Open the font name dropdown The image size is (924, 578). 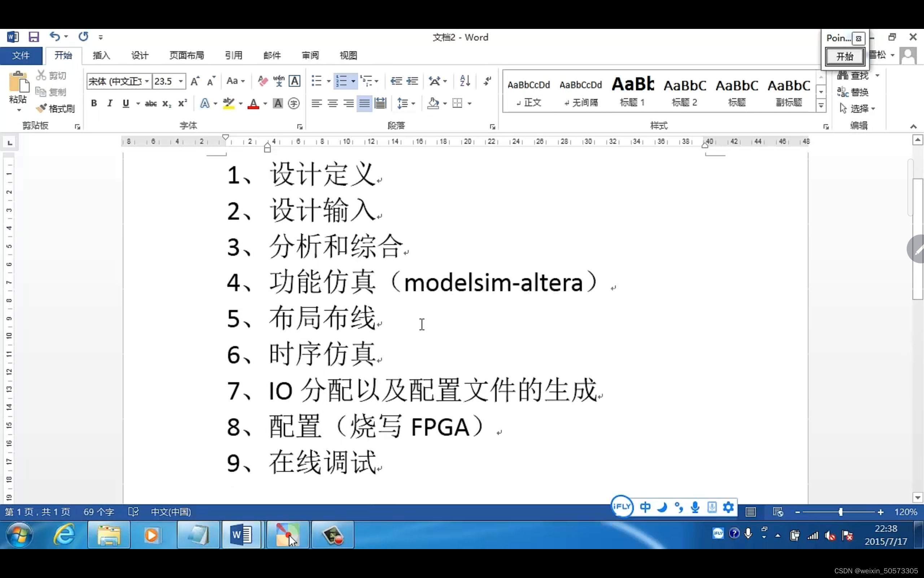tap(147, 81)
